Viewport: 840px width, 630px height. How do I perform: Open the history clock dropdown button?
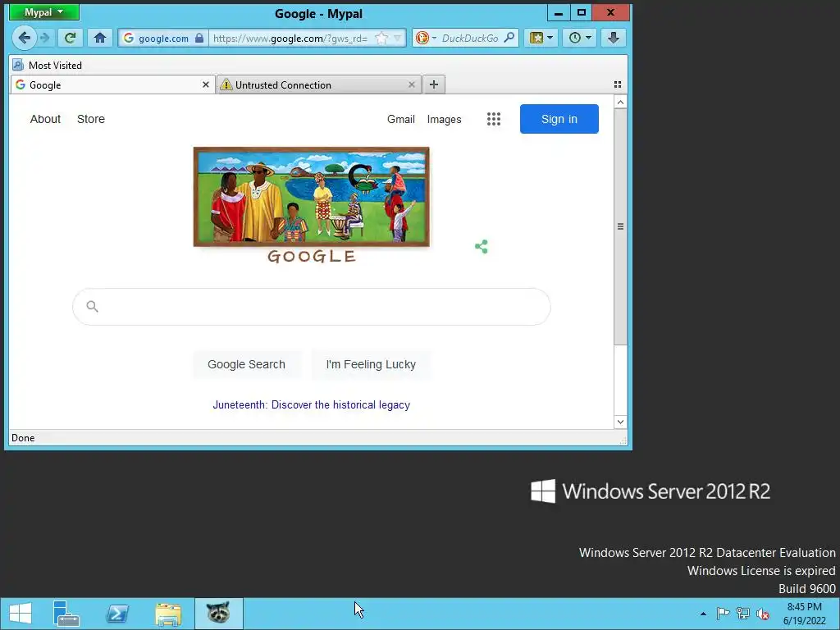click(580, 38)
